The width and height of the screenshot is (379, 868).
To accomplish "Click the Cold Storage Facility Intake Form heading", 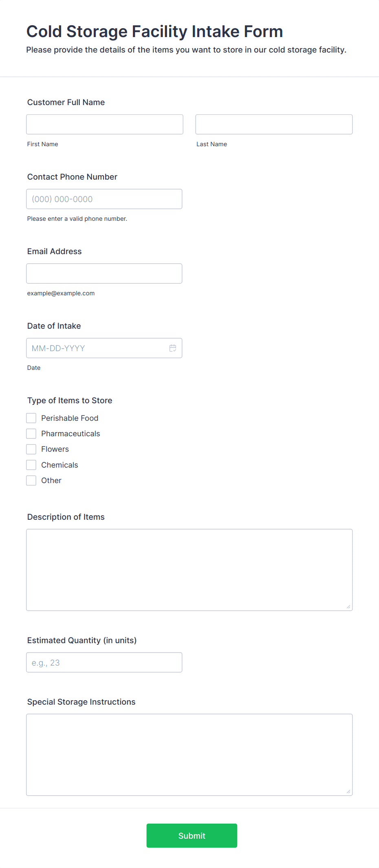I will pyautogui.click(x=155, y=31).
